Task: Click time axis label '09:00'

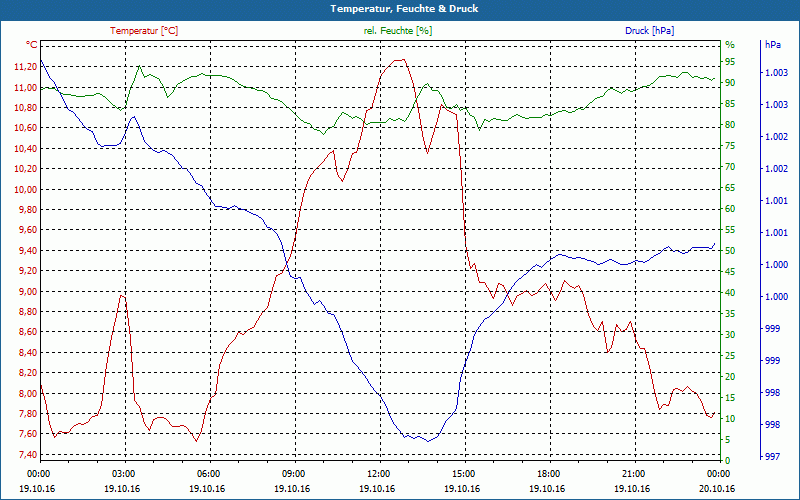Action: click(292, 474)
